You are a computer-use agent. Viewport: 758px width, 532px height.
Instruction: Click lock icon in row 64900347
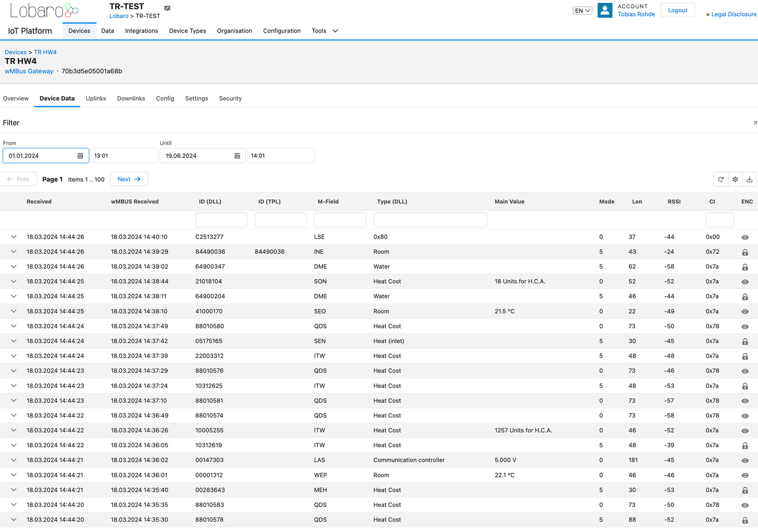tap(745, 267)
